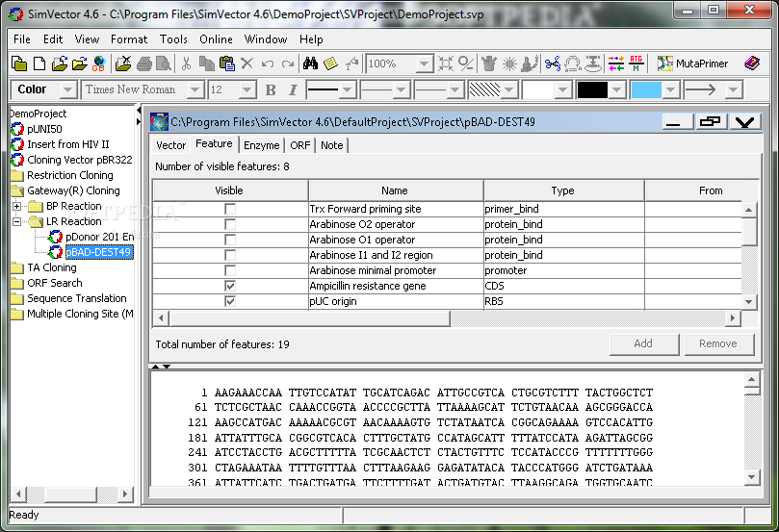Click the open project folder icon

59,63
